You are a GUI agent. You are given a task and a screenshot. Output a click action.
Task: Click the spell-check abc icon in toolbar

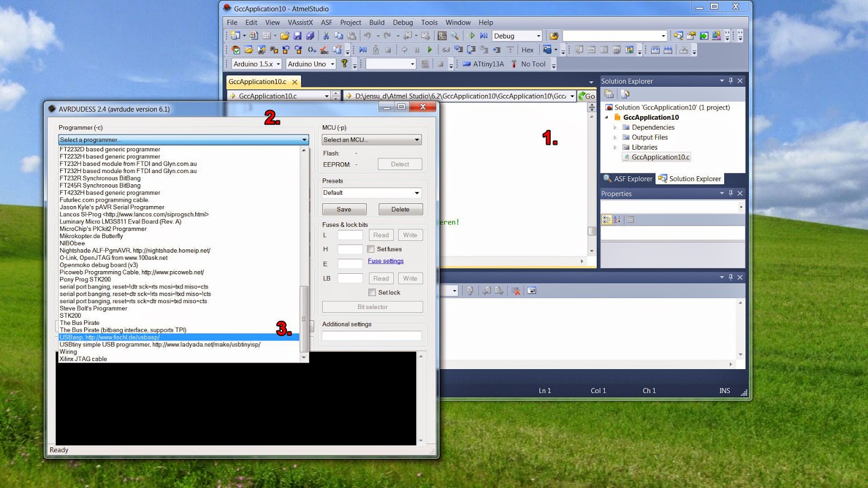[x=324, y=50]
